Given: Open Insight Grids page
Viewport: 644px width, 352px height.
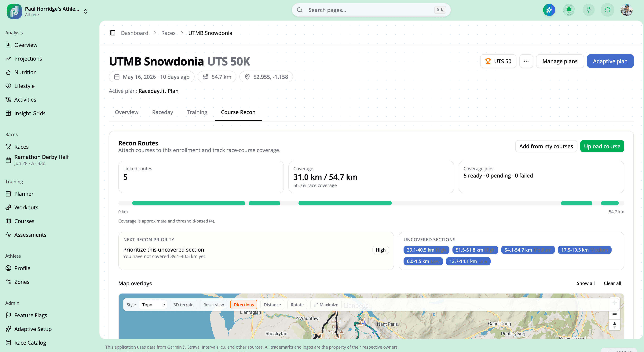Looking at the screenshot, I should [30, 113].
